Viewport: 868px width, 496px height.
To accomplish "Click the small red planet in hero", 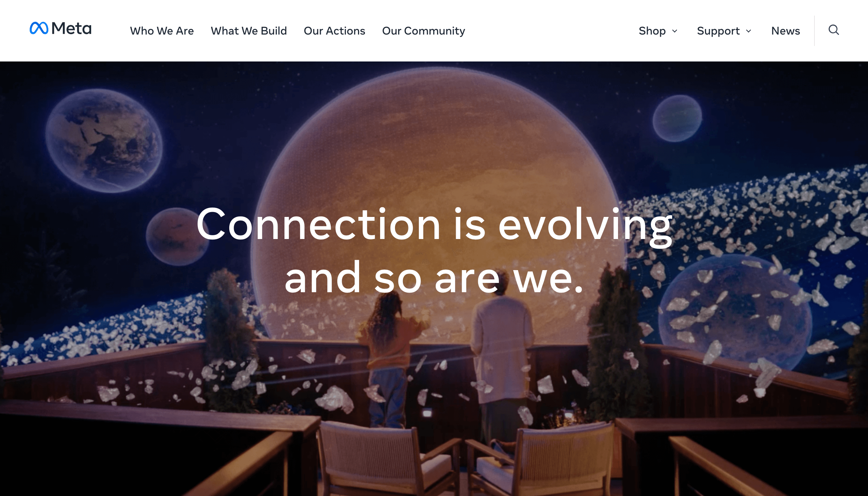I will tap(177, 237).
